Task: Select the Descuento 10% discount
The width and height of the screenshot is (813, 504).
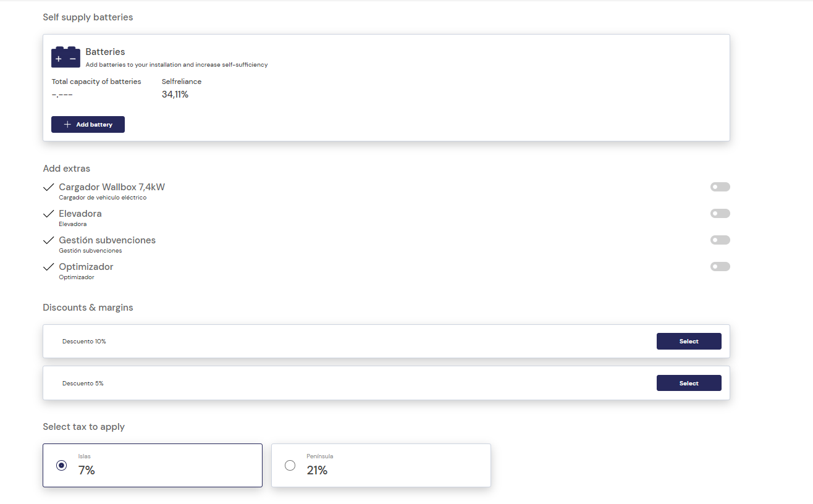Action: coord(689,342)
